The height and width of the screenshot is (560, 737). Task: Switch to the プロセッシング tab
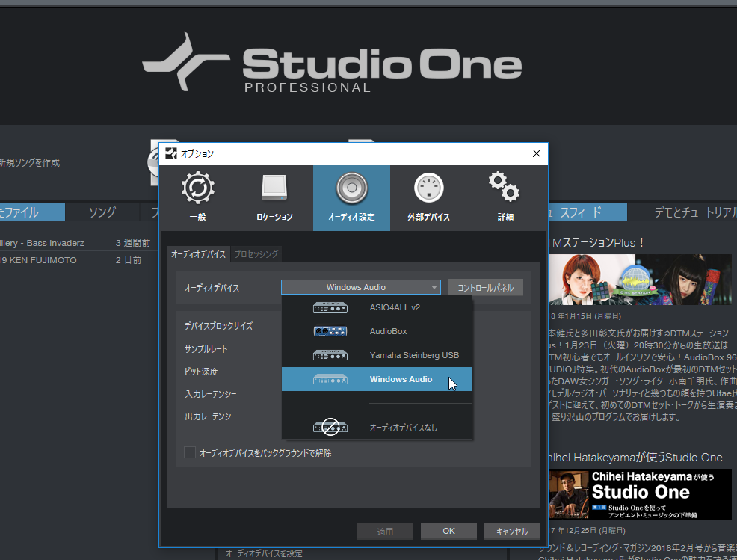point(256,254)
